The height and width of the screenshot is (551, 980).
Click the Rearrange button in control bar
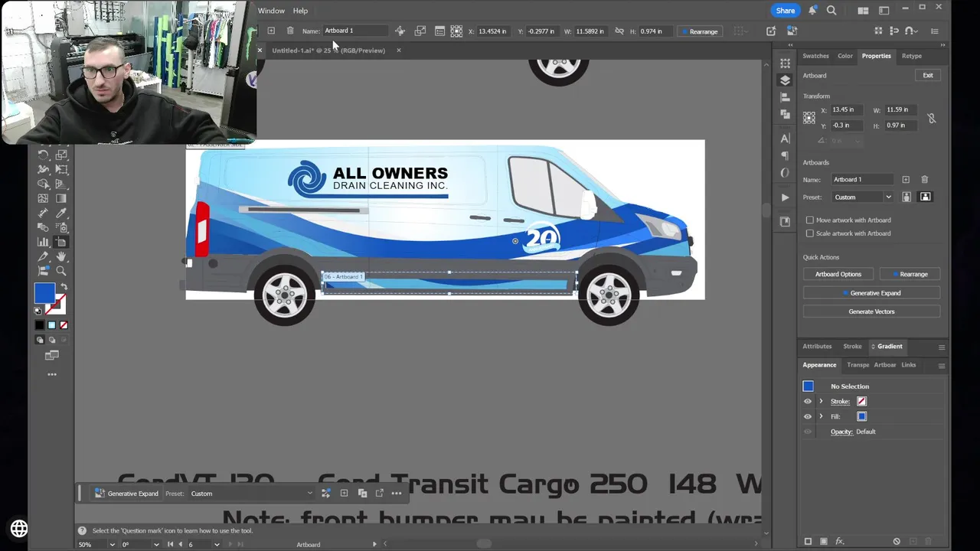tap(699, 31)
